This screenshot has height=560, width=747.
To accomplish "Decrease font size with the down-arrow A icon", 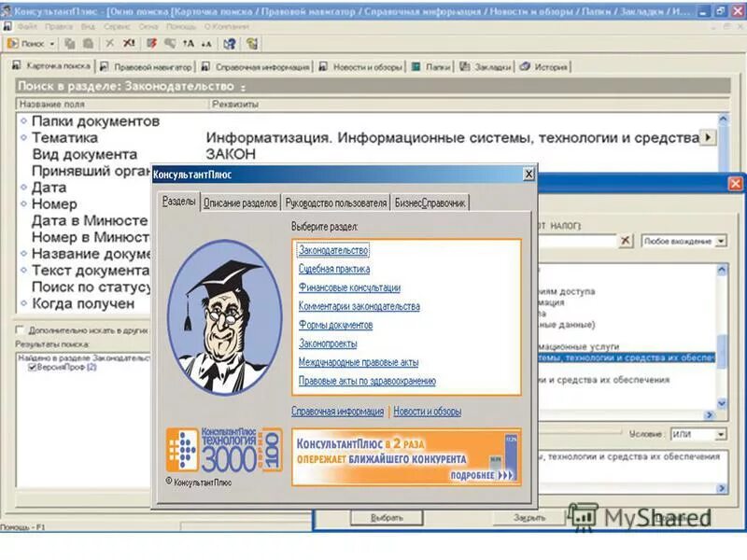I will pyautogui.click(x=205, y=44).
